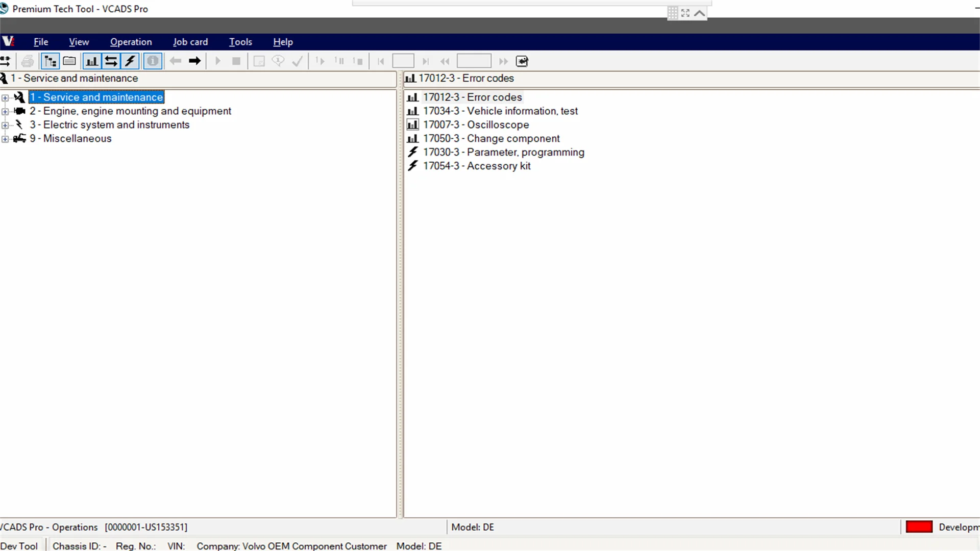Click the programming lightning bolt filter icon
The width and height of the screenshot is (980, 551).
tap(130, 61)
